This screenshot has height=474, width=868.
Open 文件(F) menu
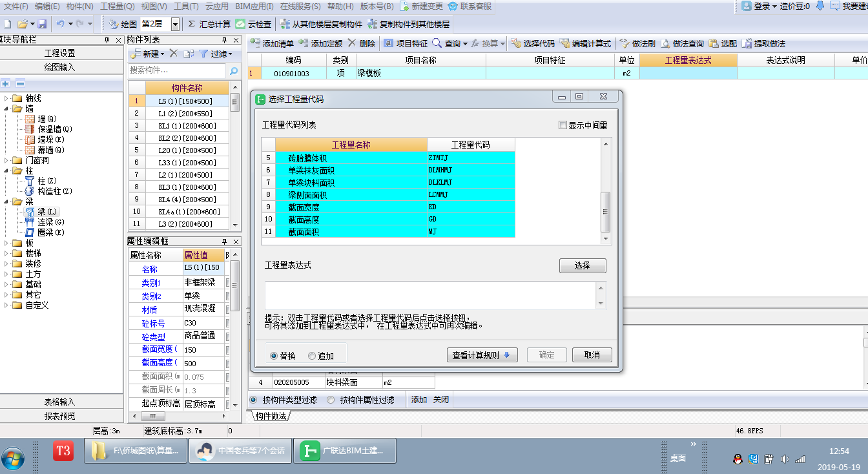coord(15,6)
